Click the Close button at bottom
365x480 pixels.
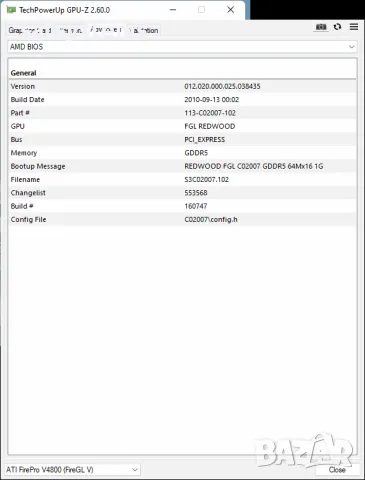point(337,470)
